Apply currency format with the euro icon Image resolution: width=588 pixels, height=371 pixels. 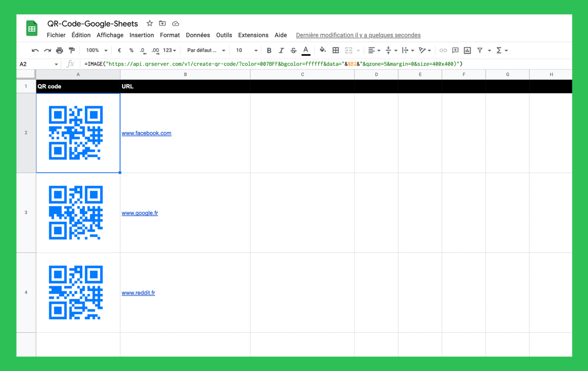[x=119, y=50]
